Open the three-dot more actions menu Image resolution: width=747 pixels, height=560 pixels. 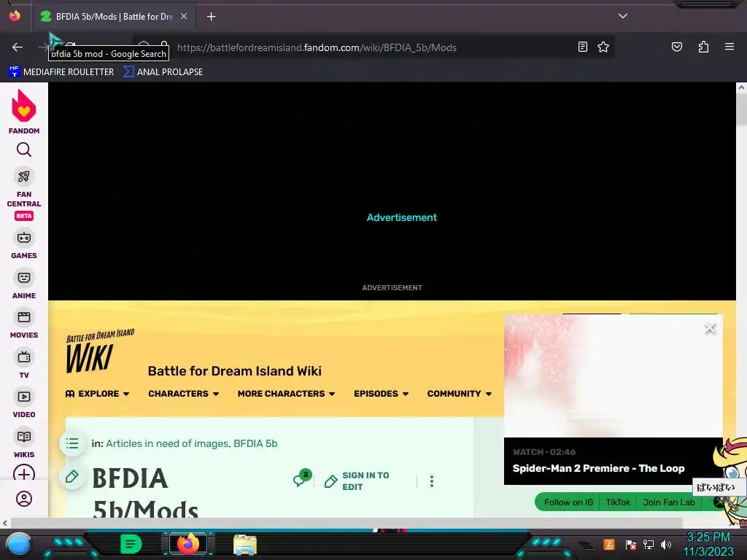pos(432,481)
